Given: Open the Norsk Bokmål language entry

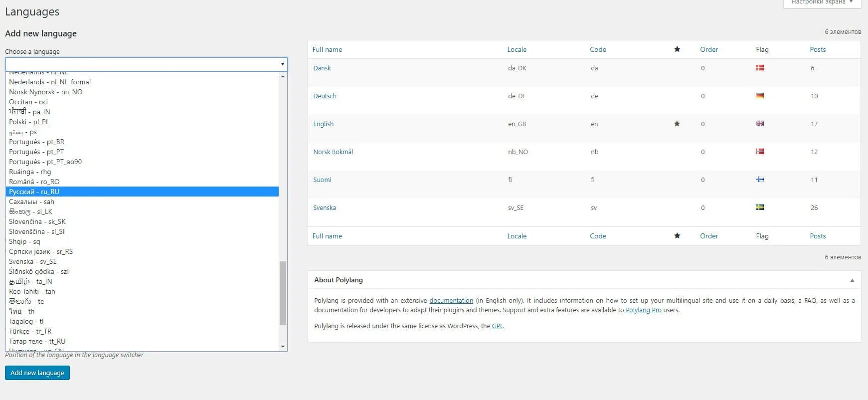Looking at the screenshot, I should click(333, 152).
